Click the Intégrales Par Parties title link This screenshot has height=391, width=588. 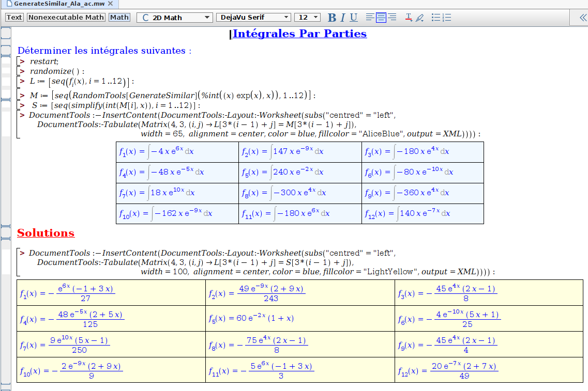pos(299,34)
